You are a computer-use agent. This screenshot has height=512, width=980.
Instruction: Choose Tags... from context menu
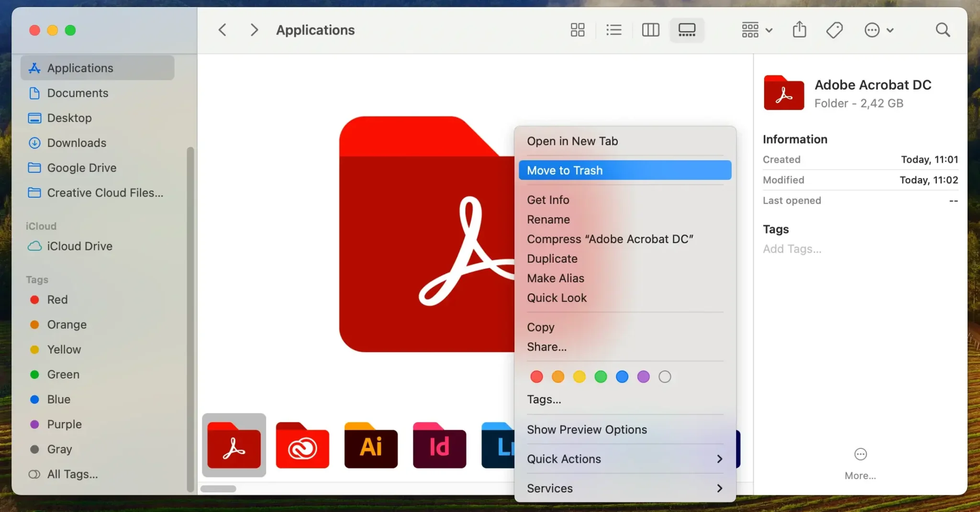625,399
